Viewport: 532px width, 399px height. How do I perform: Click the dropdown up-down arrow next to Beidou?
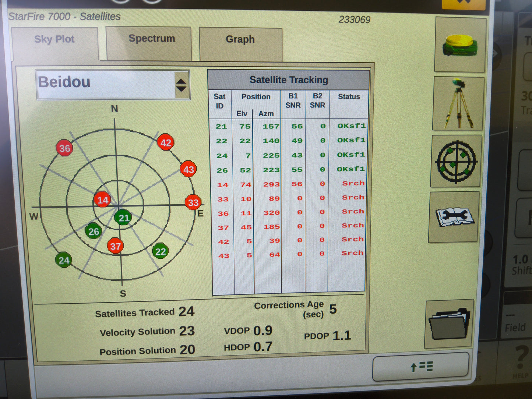(182, 85)
